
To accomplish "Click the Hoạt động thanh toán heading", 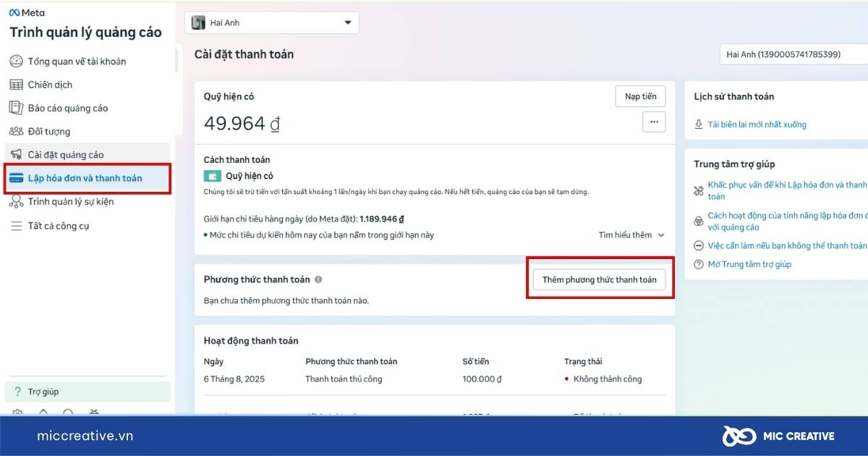I will click(x=251, y=341).
